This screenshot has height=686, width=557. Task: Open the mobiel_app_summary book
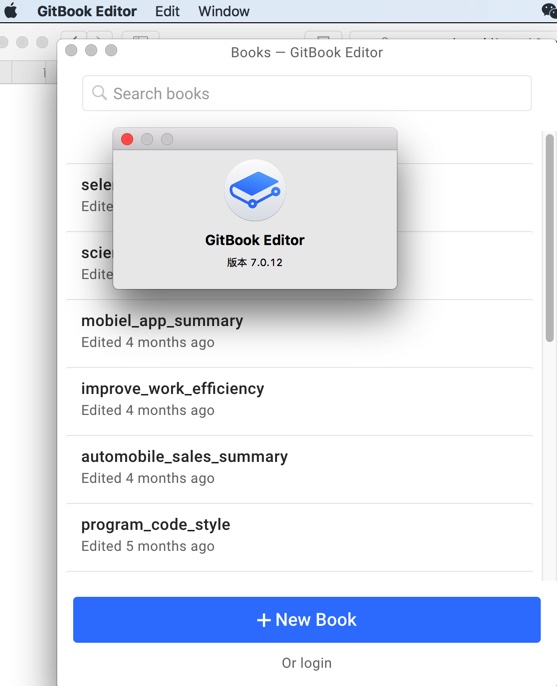click(299, 333)
